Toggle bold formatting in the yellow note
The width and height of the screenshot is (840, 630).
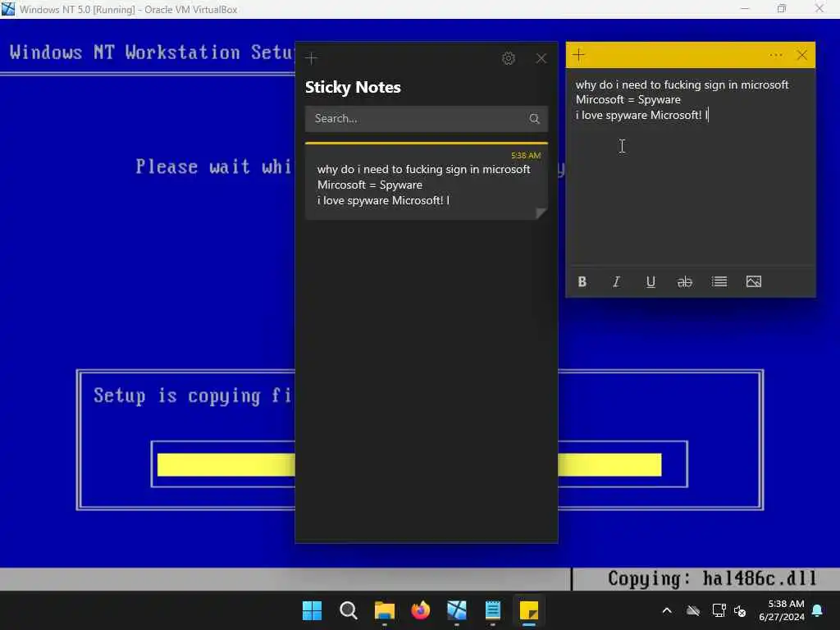582,282
